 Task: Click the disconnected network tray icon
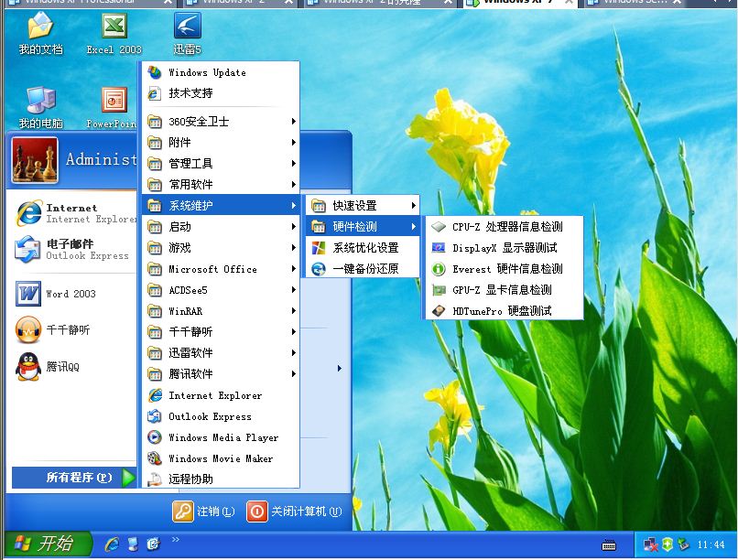[x=650, y=545]
